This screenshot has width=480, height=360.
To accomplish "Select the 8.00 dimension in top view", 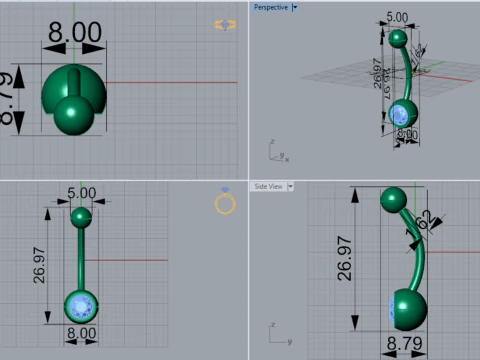I will [x=75, y=32].
